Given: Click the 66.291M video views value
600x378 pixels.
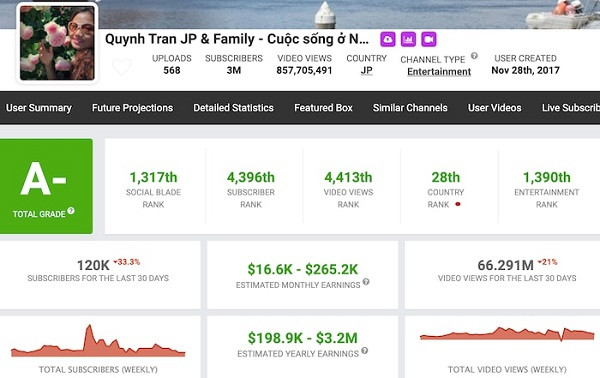Looking at the screenshot, I should tap(505, 265).
